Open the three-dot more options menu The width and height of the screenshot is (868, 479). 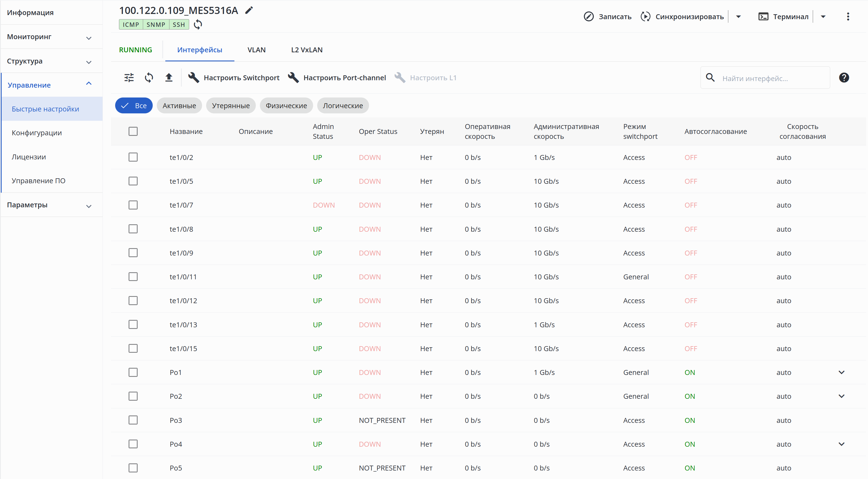[x=848, y=16]
